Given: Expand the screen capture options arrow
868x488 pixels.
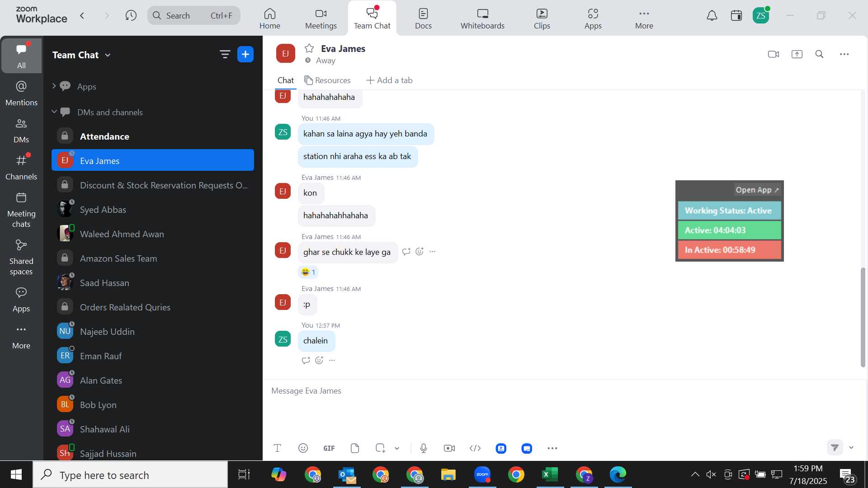Looking at the screenshot, I should pos(397,448).
